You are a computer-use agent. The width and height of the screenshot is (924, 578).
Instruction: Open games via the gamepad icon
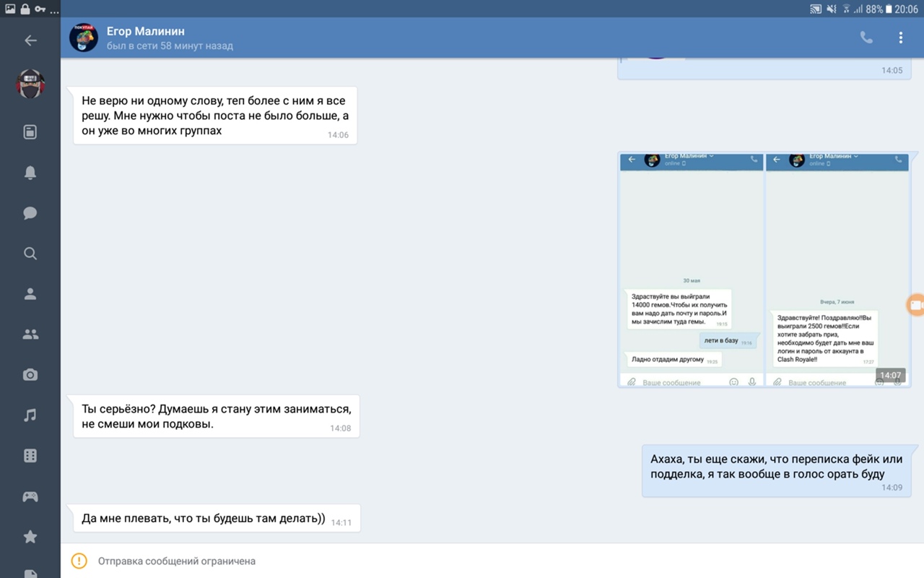coord(30,496)
